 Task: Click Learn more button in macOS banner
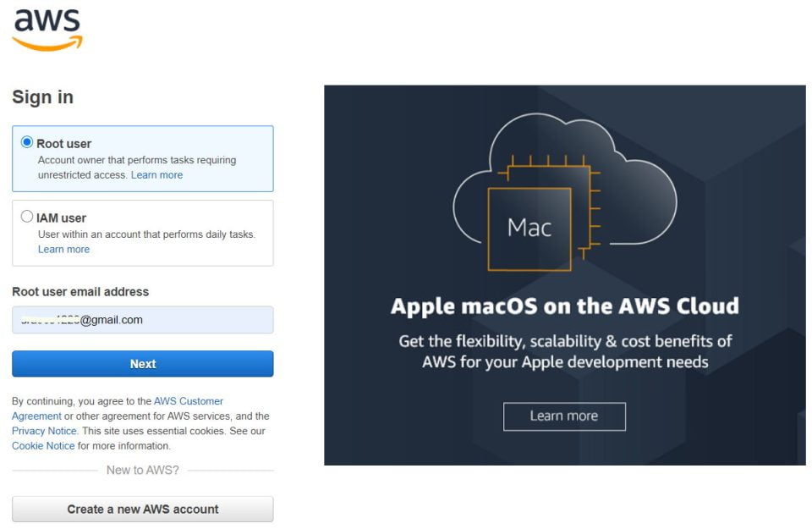(564, 416)
